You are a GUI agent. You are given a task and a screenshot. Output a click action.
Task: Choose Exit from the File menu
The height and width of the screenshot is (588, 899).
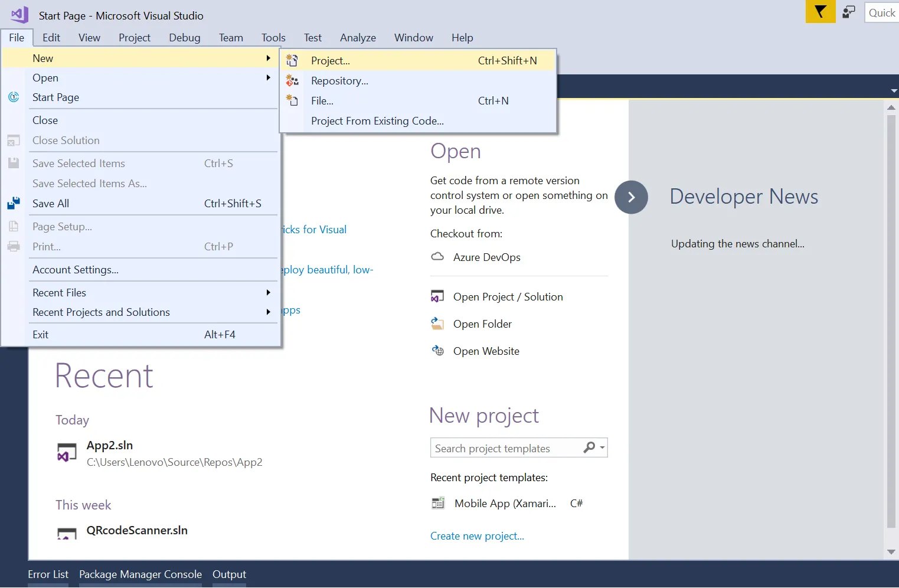[x=140, y=334]
